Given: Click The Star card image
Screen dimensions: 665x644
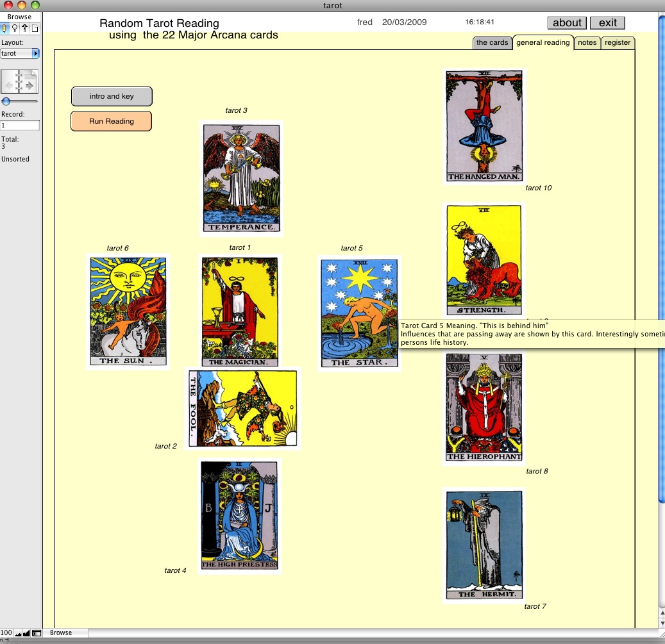Looking at the screenshot, I should 359,313.
